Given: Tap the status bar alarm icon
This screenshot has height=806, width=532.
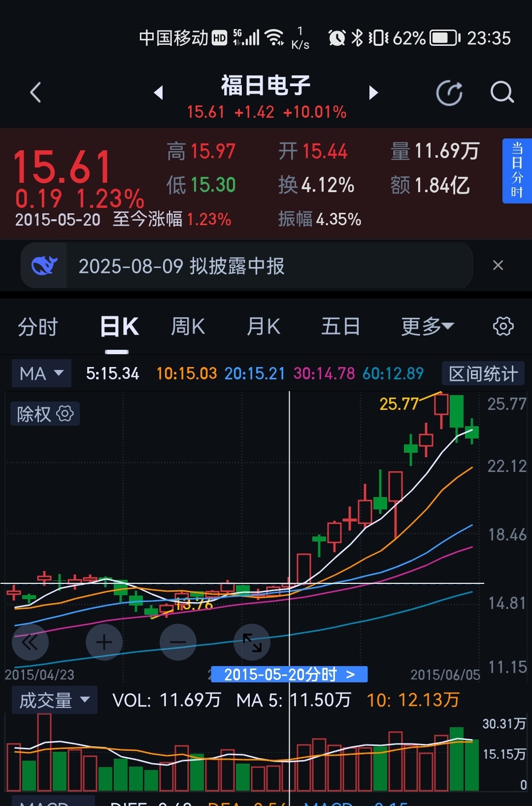Looking at the screenshot, I should pyautogui.click(x=337, y=38).
